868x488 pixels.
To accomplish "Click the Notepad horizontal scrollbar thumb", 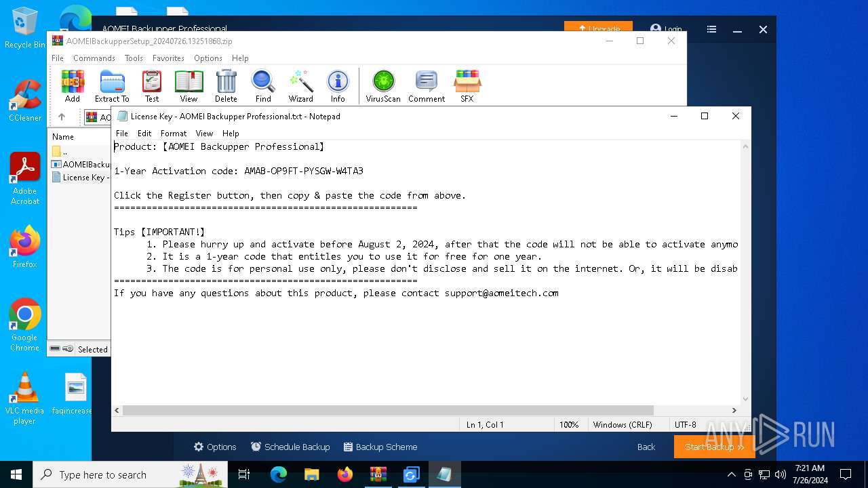I will coord(388,410).
